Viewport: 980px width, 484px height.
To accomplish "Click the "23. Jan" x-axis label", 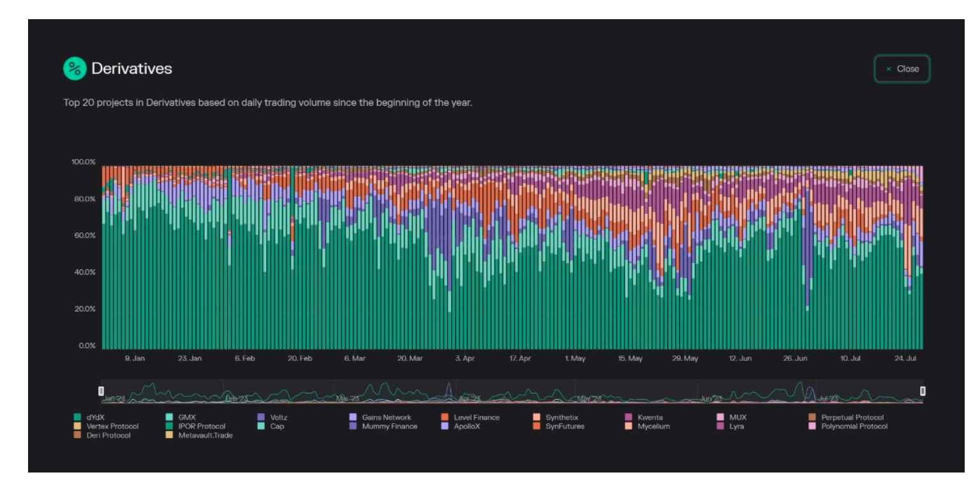I will [x=189, y=359].
